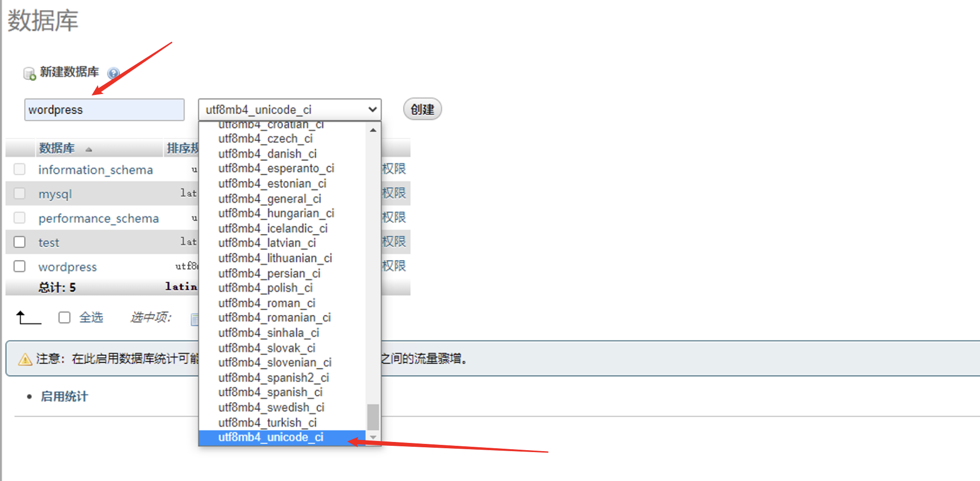Click the wordpress database name input field
This screenshot has width=980, height=481.
104,109
